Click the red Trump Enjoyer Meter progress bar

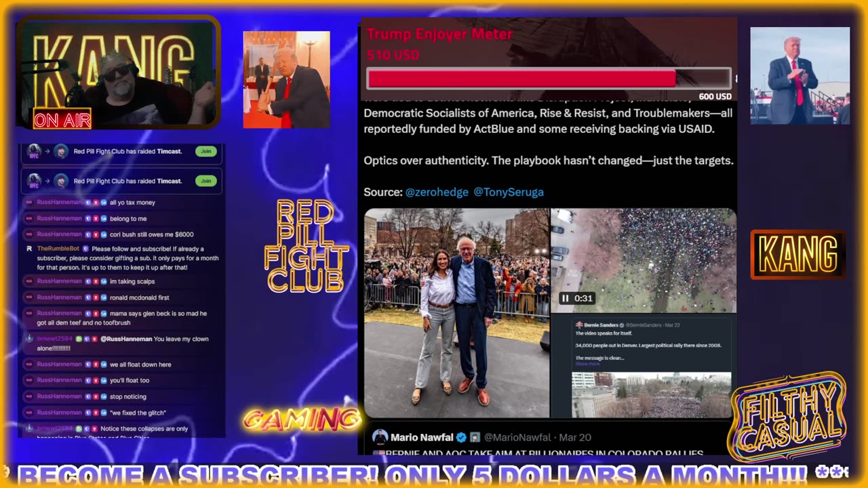point(549,79)
